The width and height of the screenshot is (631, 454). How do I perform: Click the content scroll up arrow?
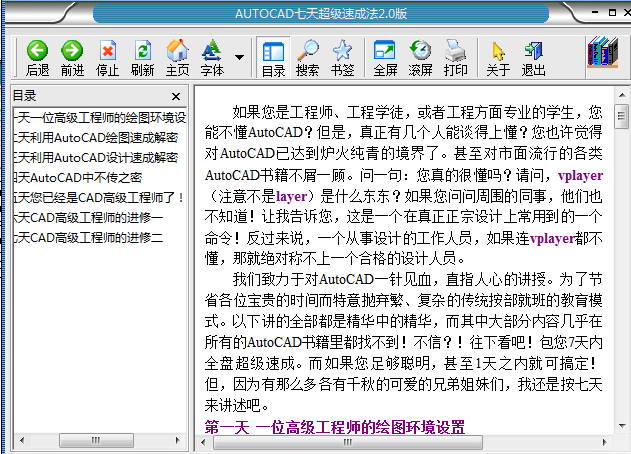pos(622,95)
